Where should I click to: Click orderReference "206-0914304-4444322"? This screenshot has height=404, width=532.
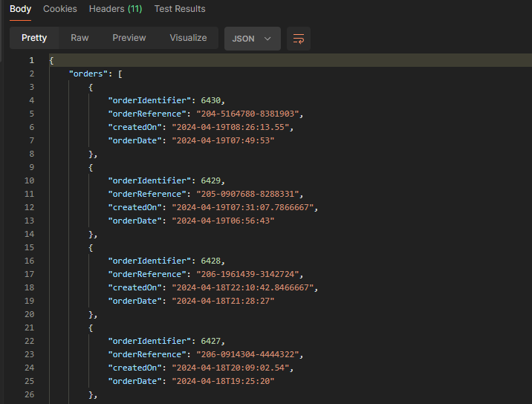(249, 354)
